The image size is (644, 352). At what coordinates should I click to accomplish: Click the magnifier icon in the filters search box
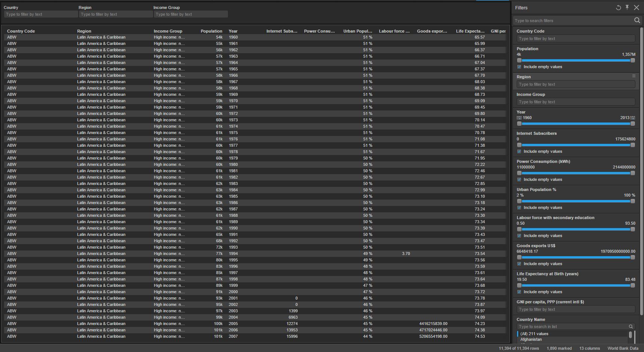click(x=637, y=21)
